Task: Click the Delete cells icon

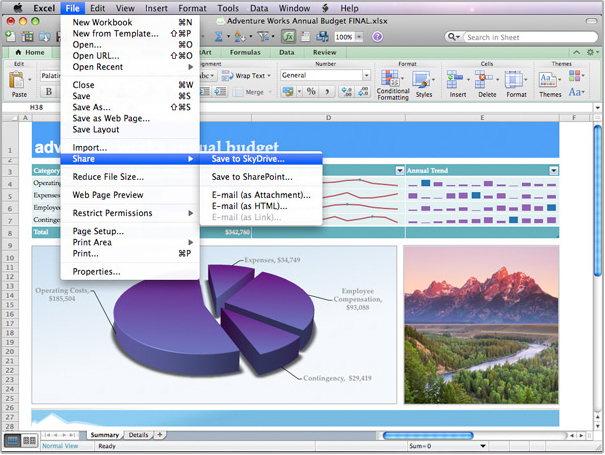Action: coord(486,80)
